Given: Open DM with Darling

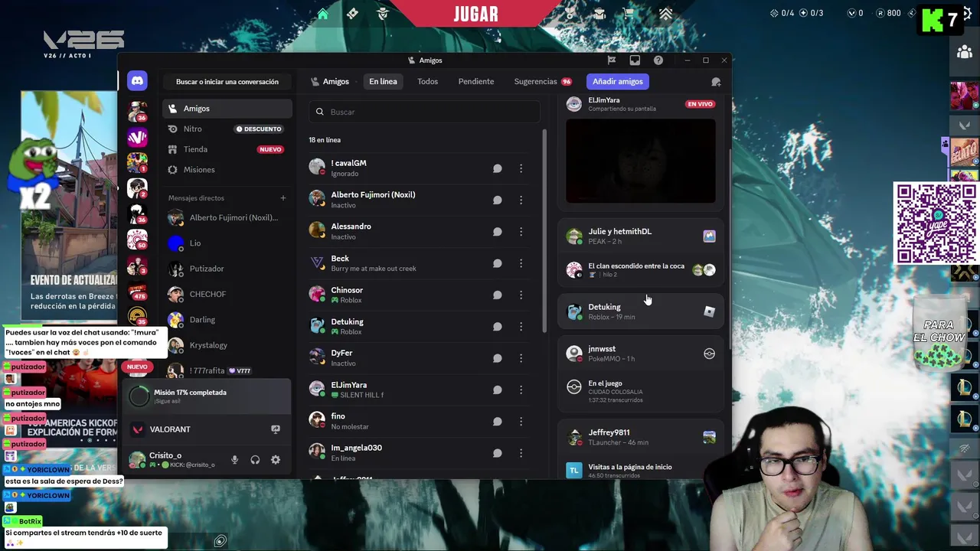Looking at the screenshot, I should pyautogui.click(x=227, y=320).
